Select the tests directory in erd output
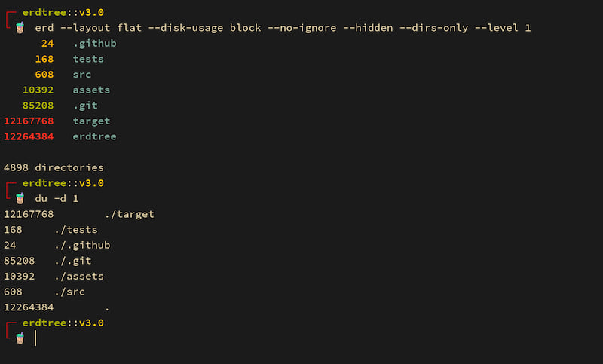Image resolution: width=603 pixels, height=364 pixels. point(88,59)
